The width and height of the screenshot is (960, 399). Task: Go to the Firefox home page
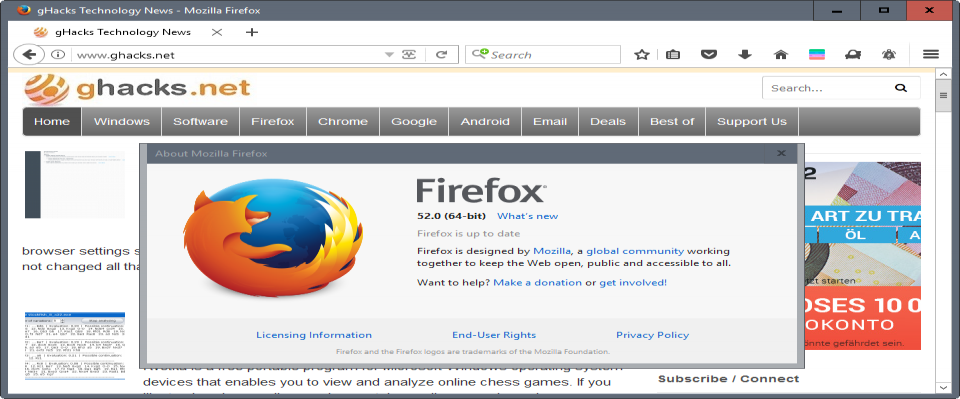(781, 54)
